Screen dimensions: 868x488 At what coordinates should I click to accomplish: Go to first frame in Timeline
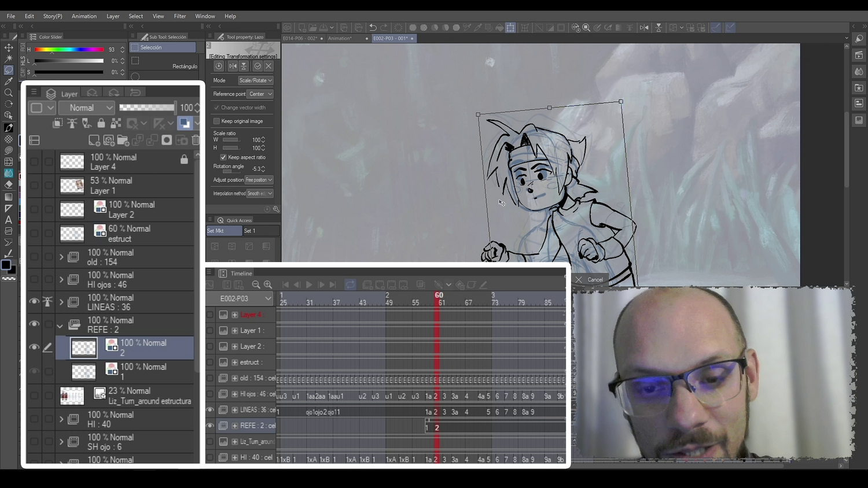pos(285,284)
